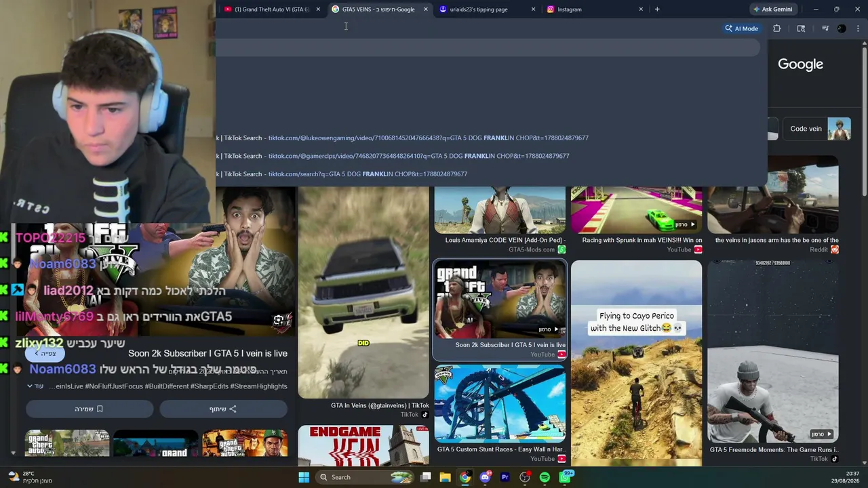Click the Windows taskbar Search box
Screen dimensions: 868x488
(364, 477)
